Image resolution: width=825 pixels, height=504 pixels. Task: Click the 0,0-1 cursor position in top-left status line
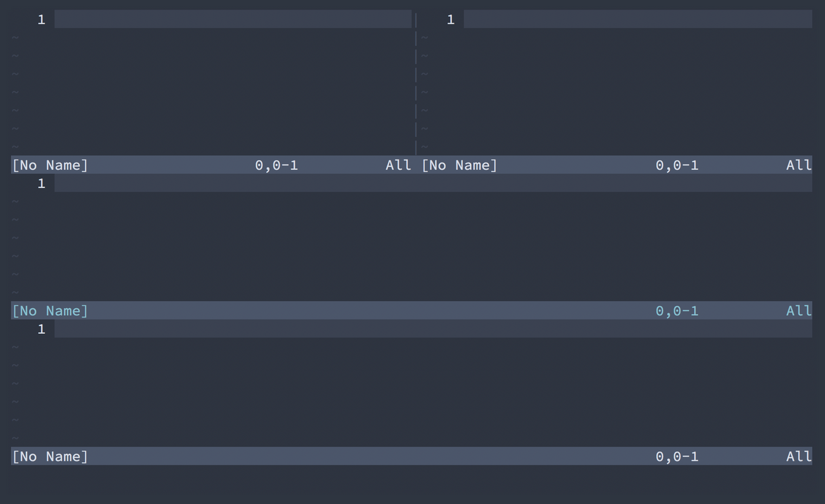point(277,165)
